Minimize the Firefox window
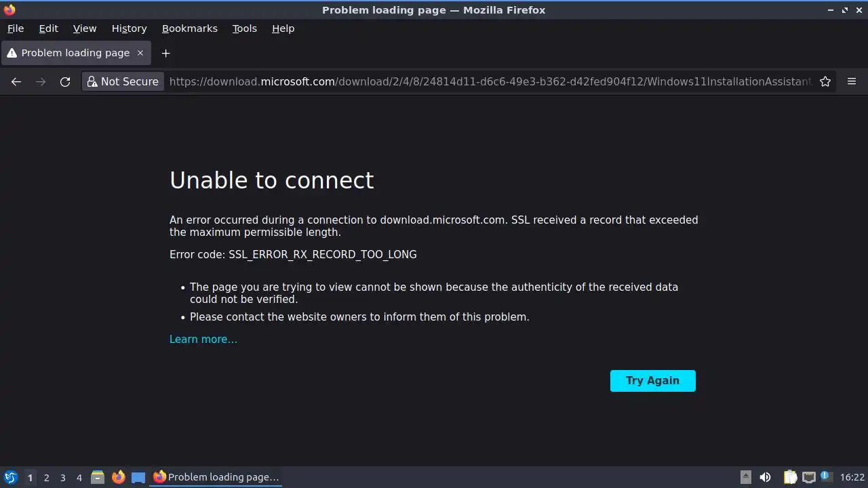This screenshot has width=868, height=488. (831, 10)
